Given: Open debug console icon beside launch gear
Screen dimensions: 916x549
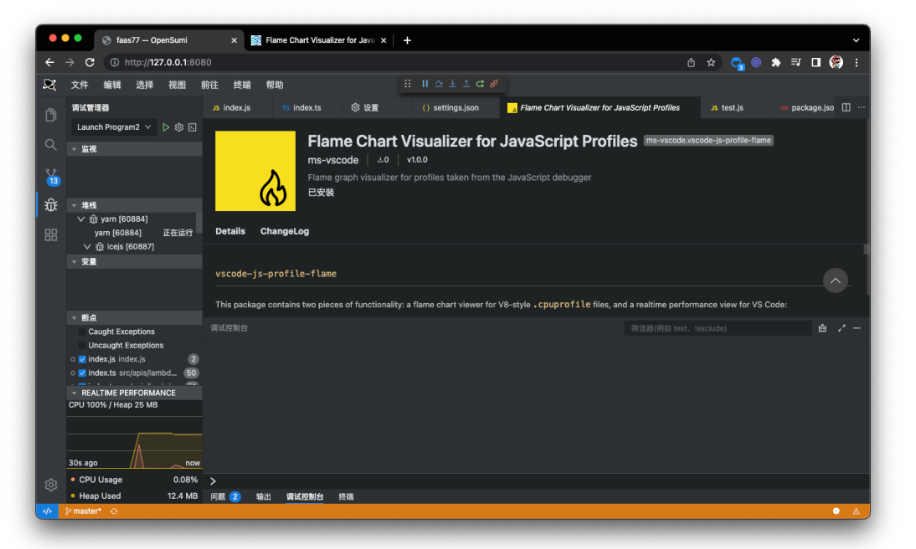Looking at the screenshot, I should pos(192,127).
